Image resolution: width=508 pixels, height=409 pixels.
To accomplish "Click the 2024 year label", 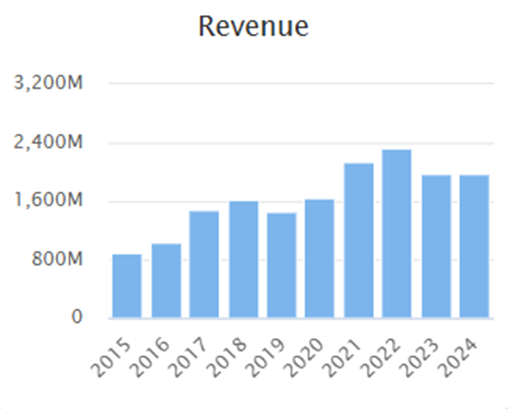I will [457, 358].
